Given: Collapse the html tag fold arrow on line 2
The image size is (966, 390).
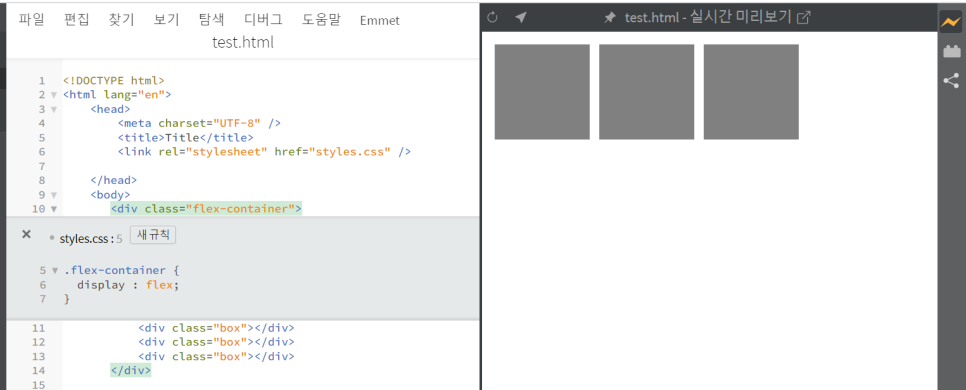Looking at the screenshot, I should 54,95.
